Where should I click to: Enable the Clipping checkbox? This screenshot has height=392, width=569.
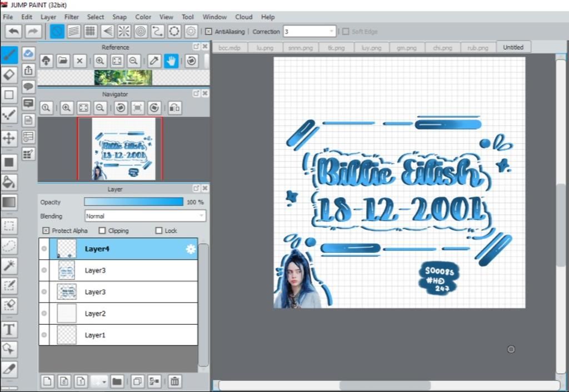102,230
